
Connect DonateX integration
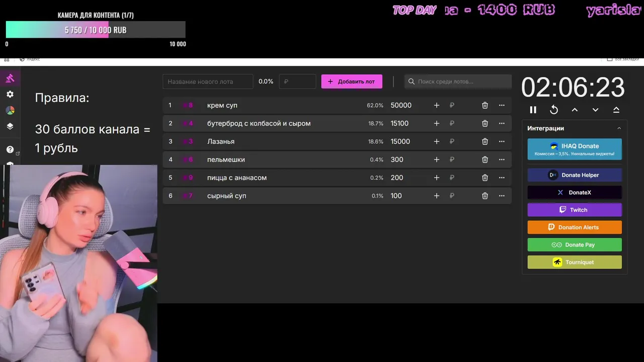click(x=575, y=193)
